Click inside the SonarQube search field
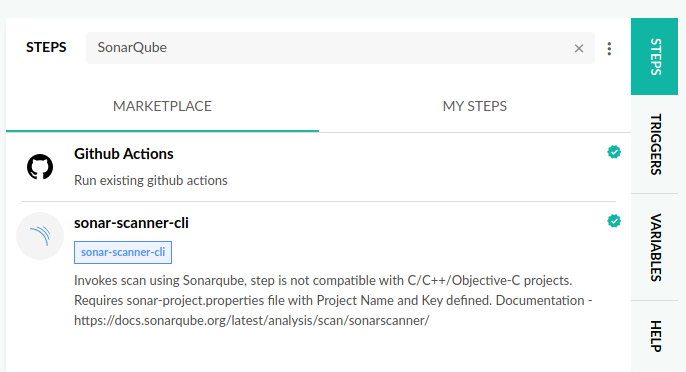The image size is (686, 372). point(328,48)
